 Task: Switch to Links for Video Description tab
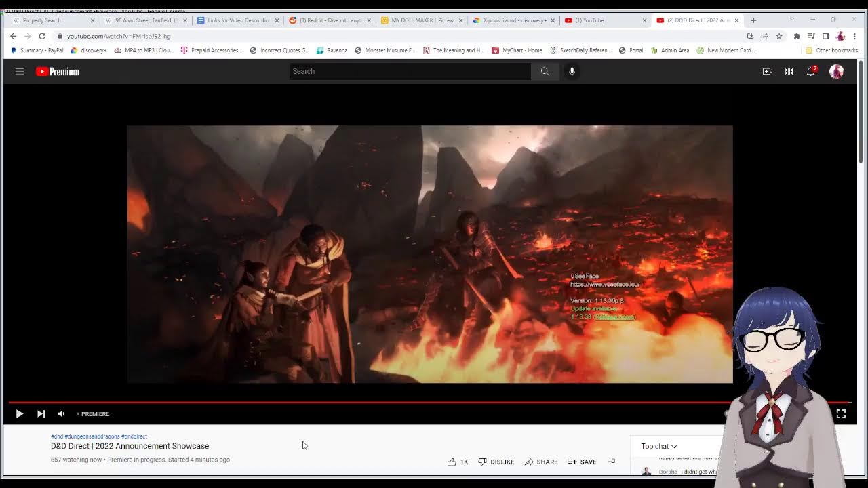[x=237, y=20]
